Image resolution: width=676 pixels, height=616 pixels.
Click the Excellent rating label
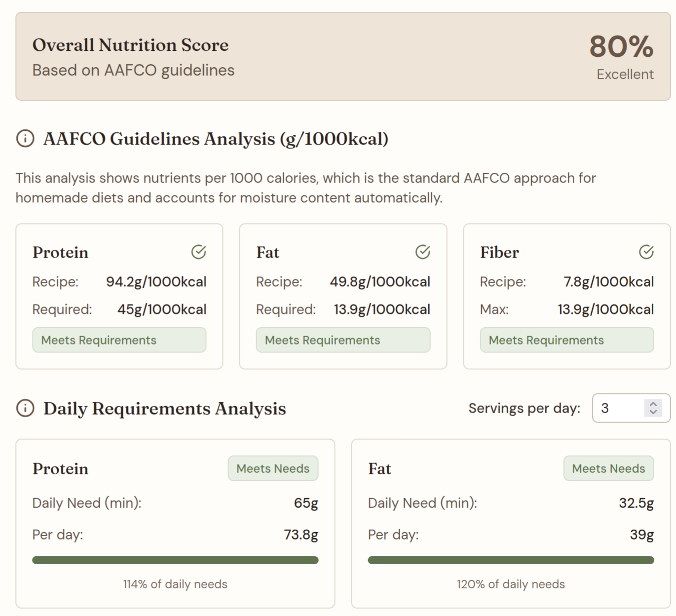[x=624, y=74]
